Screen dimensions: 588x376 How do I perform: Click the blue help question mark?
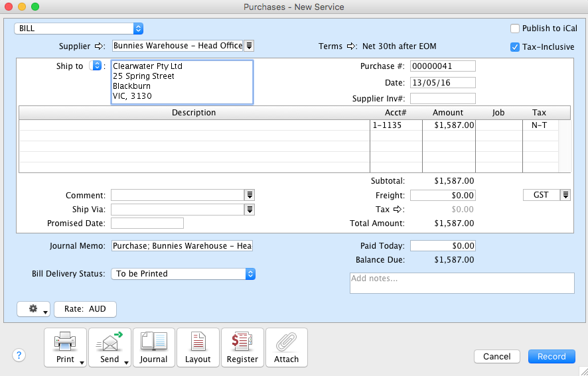coord(19,355)
